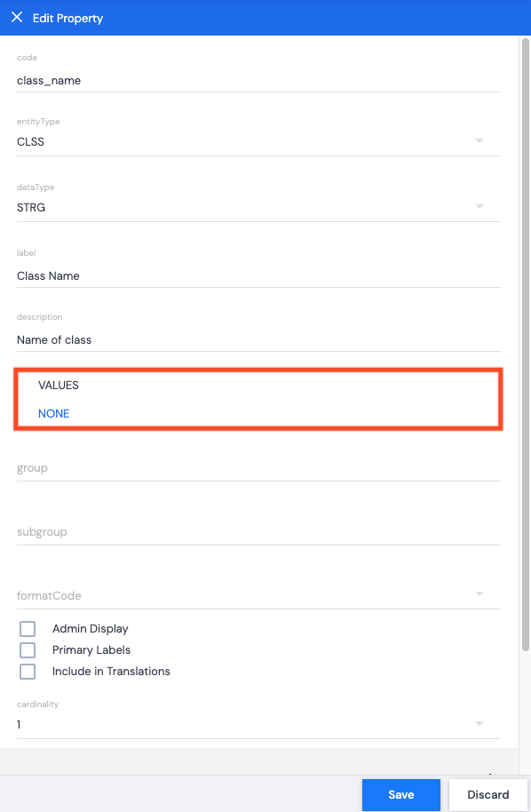Click the STRG dataType value
The image size is (531, 812).
coord(31,208)
